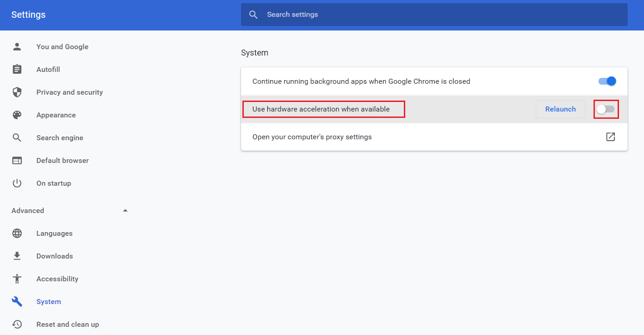Screen dimensions: 644x335
Task: Click the On startup power icon
Action: click(x=17, y=183)
